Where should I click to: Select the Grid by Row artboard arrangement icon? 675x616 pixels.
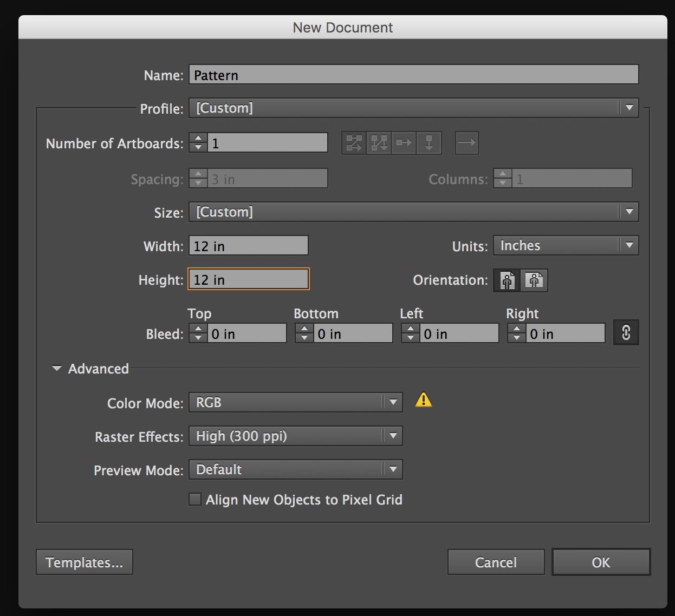click(x=354, y=143)
